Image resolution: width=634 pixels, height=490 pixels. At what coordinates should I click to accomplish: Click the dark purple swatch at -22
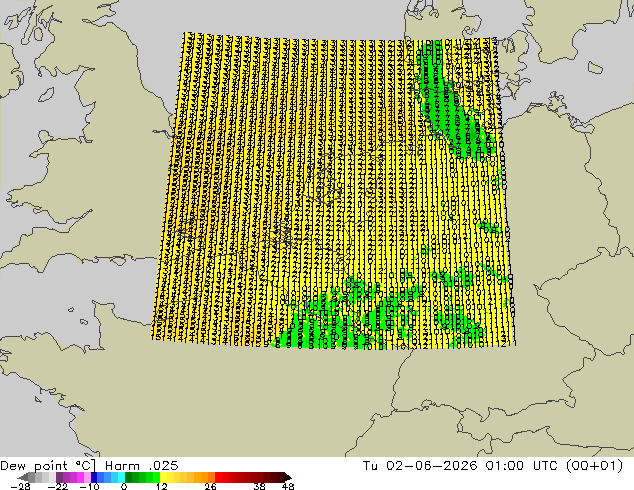point(59,477)
